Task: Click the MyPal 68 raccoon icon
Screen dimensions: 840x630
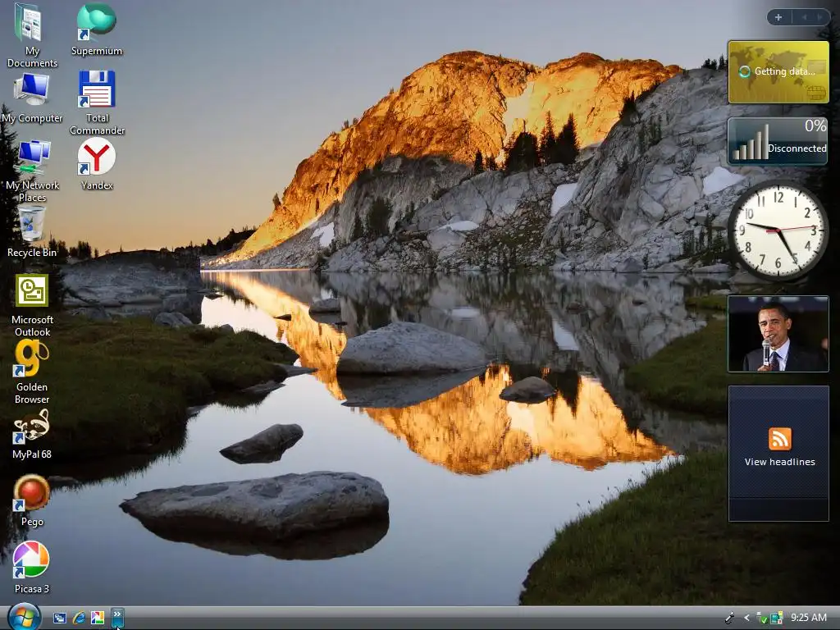Action: click(x=32, y=427)
